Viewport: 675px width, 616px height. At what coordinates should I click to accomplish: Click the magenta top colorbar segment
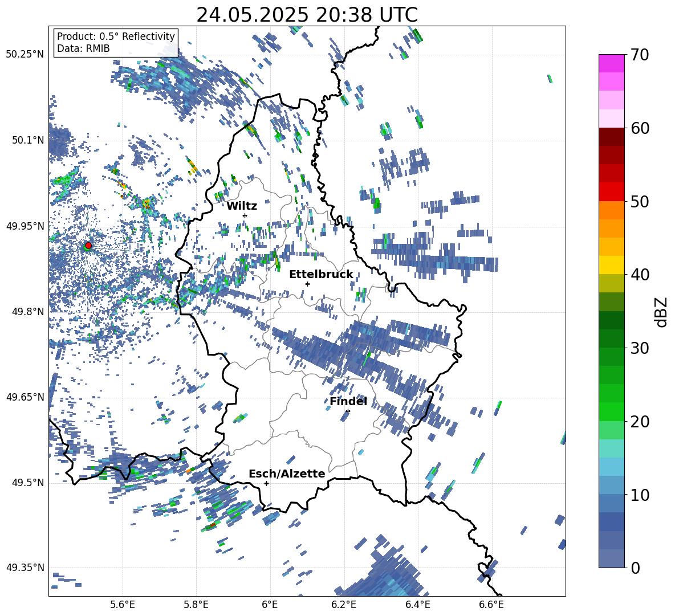611,63
